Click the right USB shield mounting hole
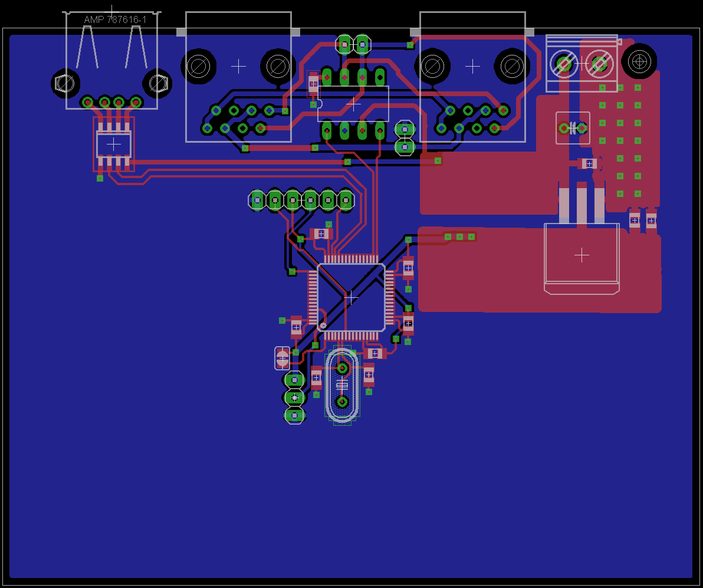Image resolution: width=703 pixels, height=588 pixels. click(158, 83)
